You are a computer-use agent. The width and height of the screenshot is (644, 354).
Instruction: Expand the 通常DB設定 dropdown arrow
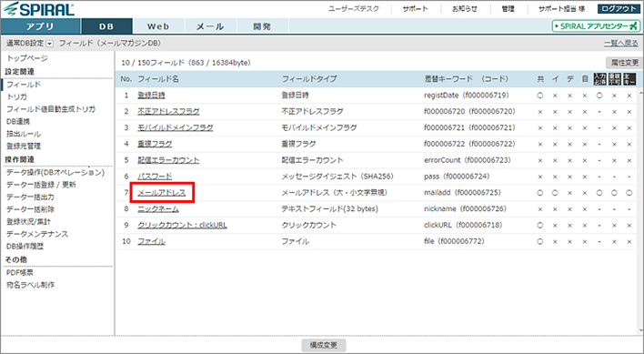(50, 44)
